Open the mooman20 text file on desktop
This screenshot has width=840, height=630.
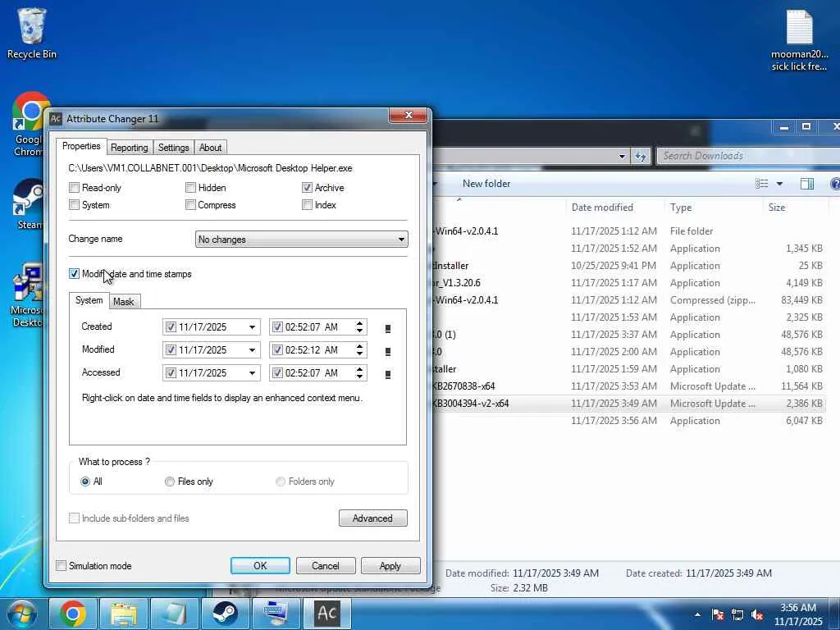(x=799, y=41)
